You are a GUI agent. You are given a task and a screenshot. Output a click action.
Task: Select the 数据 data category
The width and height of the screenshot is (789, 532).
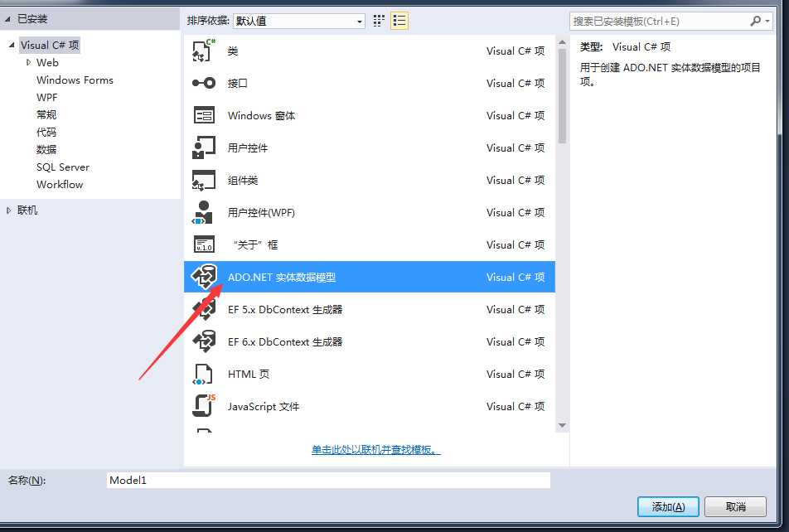[x=46, y=149]
